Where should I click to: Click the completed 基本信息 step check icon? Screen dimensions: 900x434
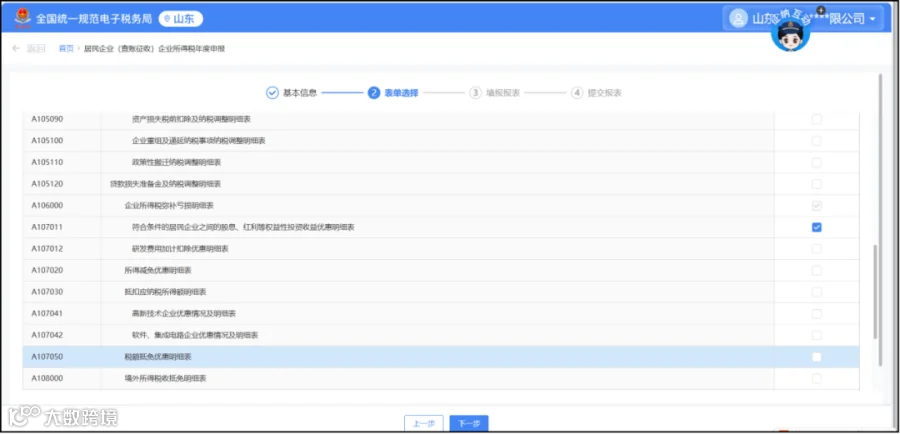(x=272, y=93)
